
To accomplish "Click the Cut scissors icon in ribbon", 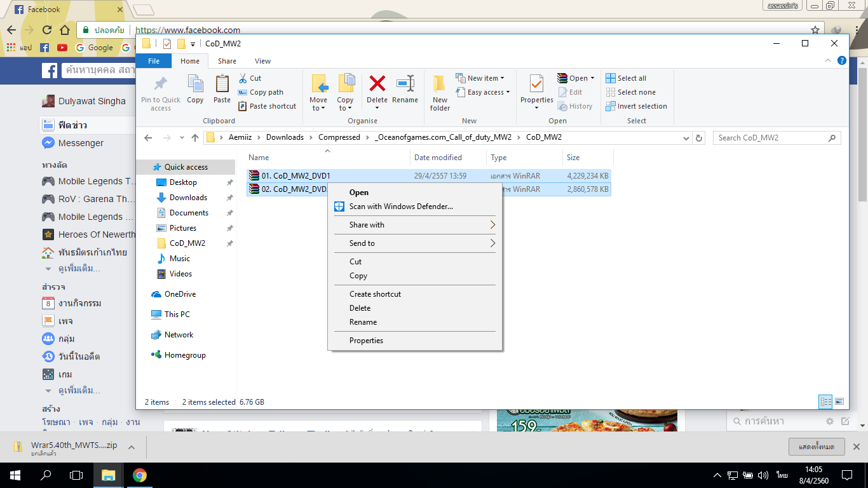I will [x=243, y=78].
